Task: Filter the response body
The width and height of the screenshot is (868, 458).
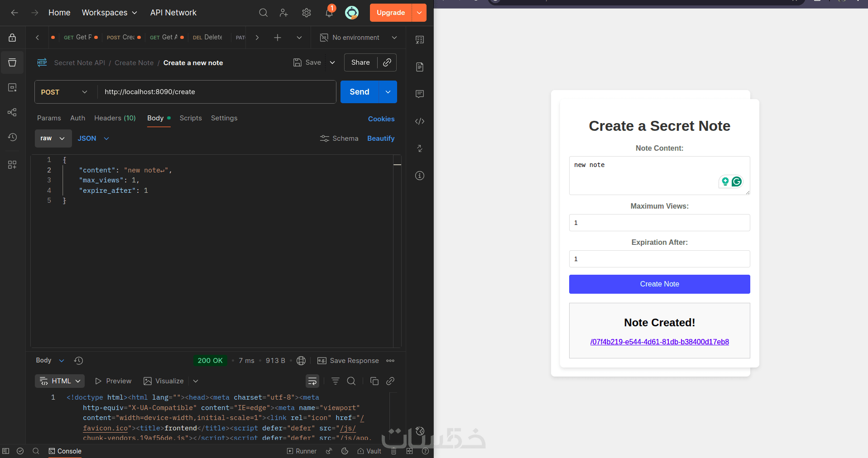Action: tap(336, 381)
